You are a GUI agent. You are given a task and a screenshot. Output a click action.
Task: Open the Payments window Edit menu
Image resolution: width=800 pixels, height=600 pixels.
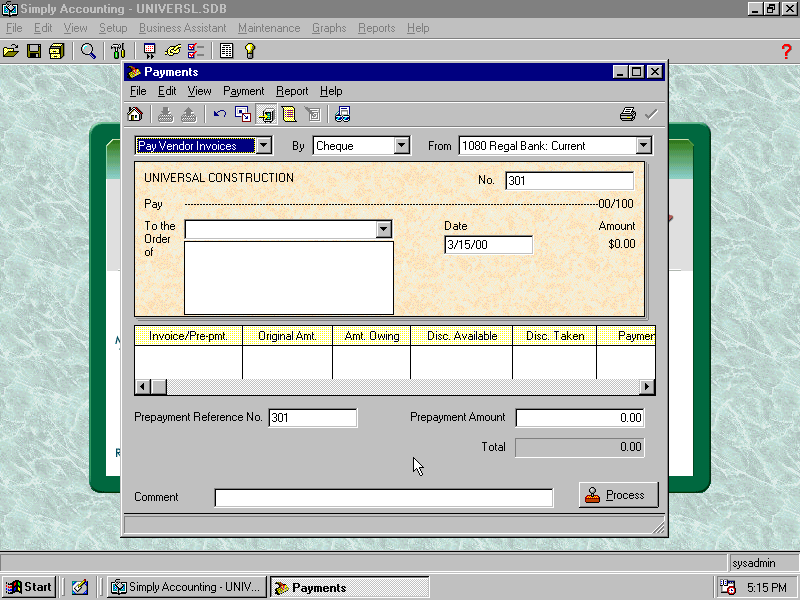167,91
